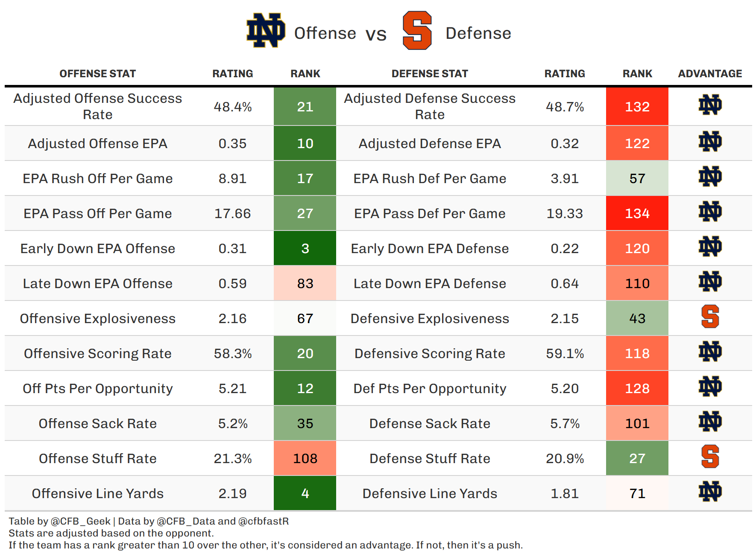
Task: Click the Offensive Line Yards label
Action: (97, 493)
